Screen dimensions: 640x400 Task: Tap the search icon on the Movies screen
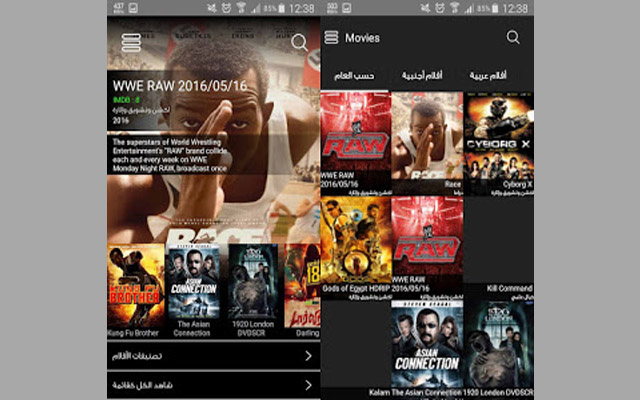click(x=513, y=38)
